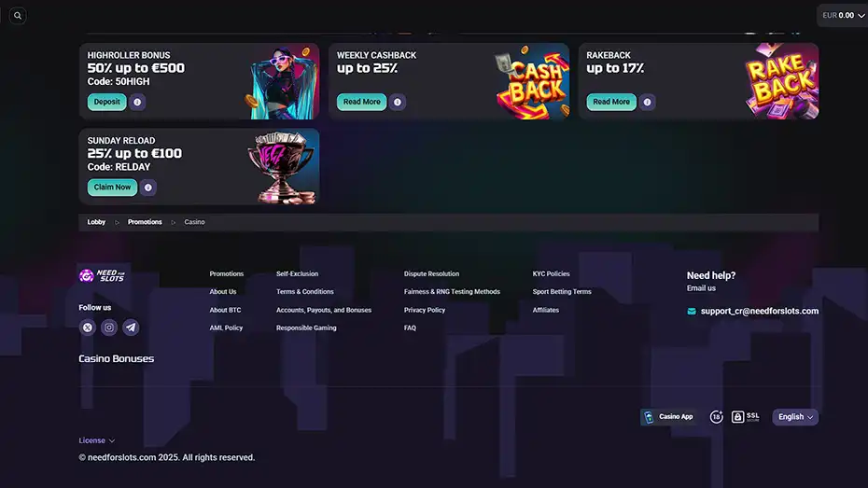Image resolution: width=868 pixels, height=488 pixels.
Task: Select Promotions in the breadcrumb
Action: [145, 222]
